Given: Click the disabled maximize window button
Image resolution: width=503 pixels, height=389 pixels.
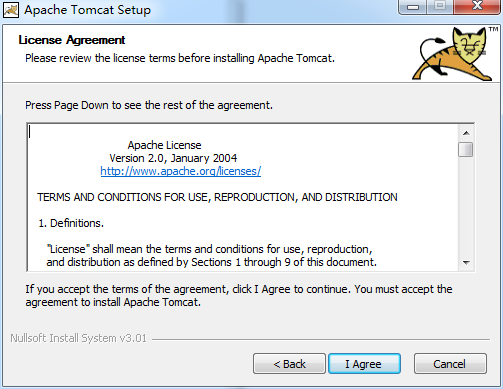Looking at the screenshot, I should point(440,6).
